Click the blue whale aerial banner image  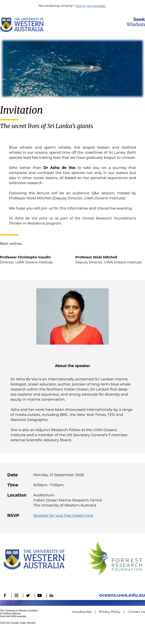pyautogui.click(x=72, y=69)
